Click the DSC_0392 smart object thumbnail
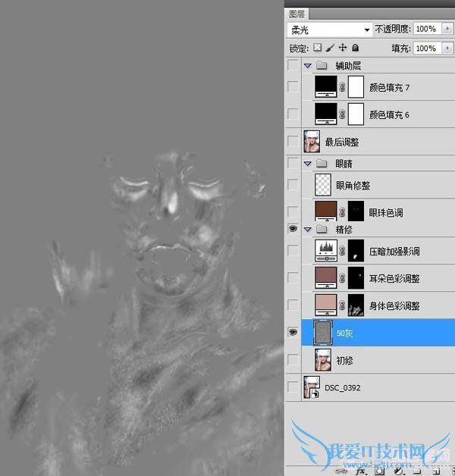 point(312,387)
